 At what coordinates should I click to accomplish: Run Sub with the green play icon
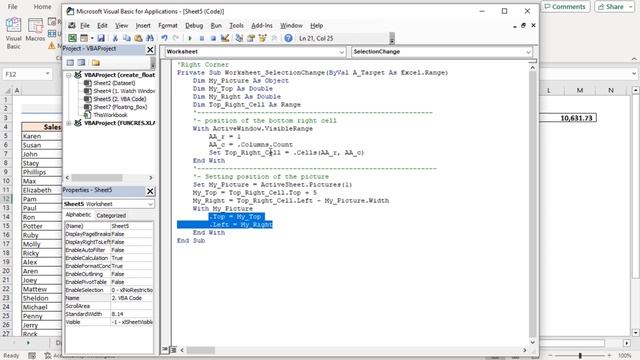(190, 38)
